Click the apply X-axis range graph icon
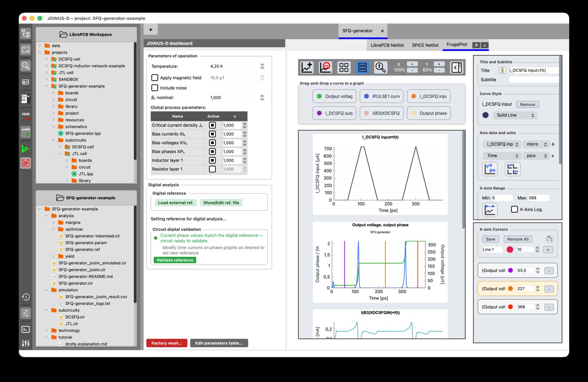The width and height of the screenshot is (588, 382). [490, 210]
